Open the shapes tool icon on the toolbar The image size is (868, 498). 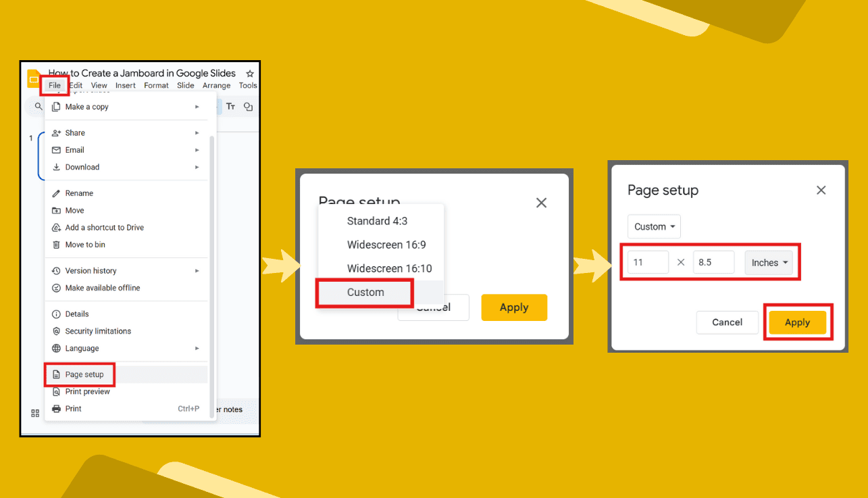coord(248,106)
